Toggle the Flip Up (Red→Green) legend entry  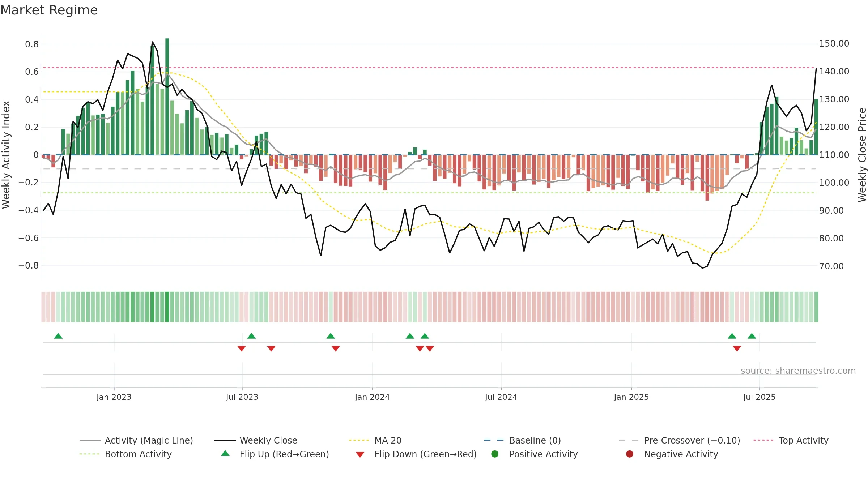click(x=275, y=454)
